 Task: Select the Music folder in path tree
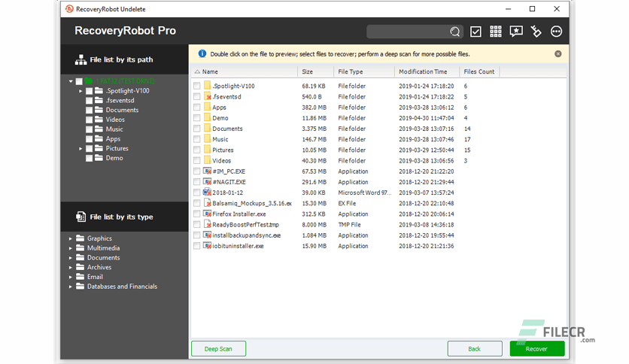(x=114, y=129)
